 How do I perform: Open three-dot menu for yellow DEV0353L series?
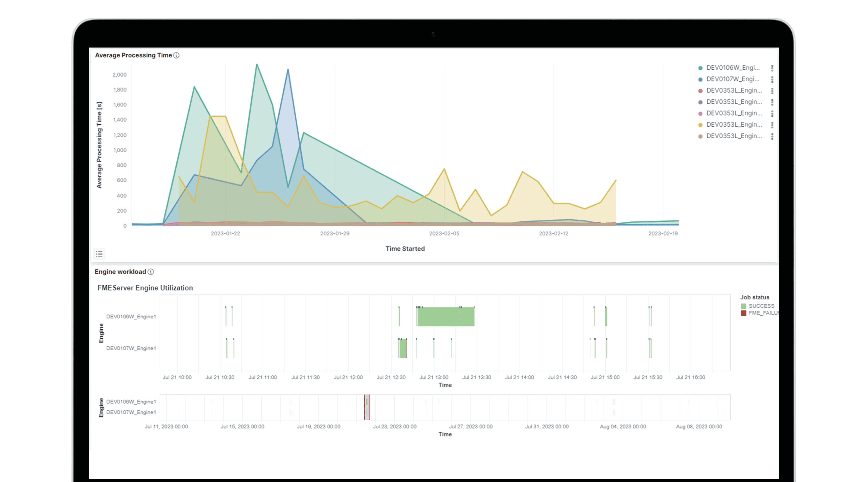click(x=772, y=125)
